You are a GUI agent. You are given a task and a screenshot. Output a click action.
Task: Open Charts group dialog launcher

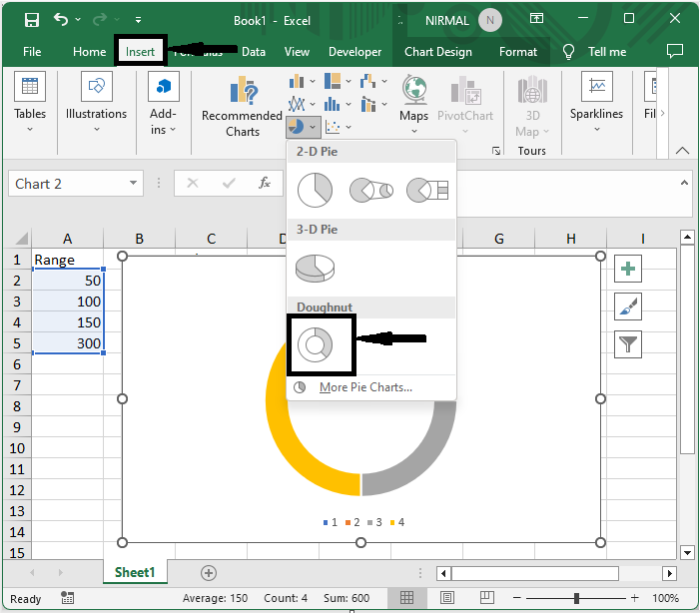(496, 151)
